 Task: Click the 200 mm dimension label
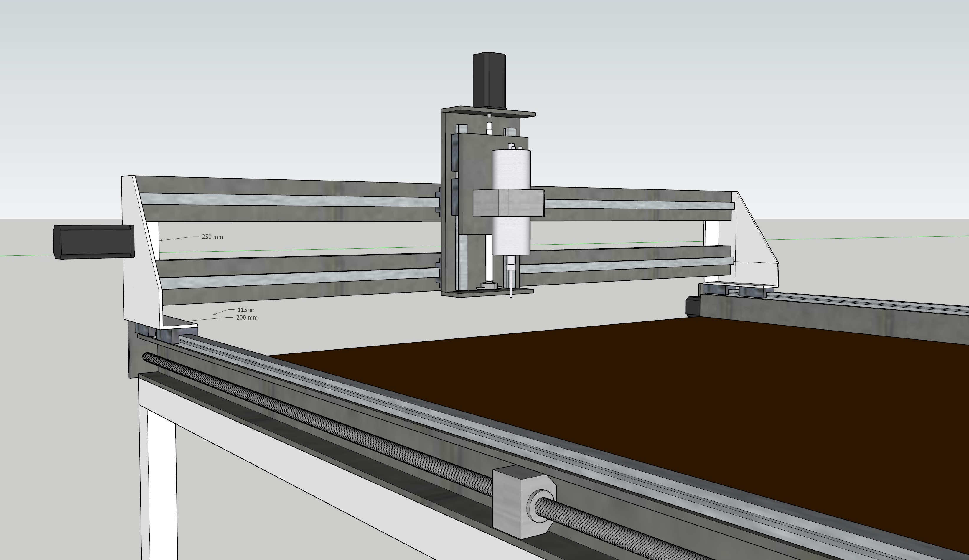click(246, 318)
